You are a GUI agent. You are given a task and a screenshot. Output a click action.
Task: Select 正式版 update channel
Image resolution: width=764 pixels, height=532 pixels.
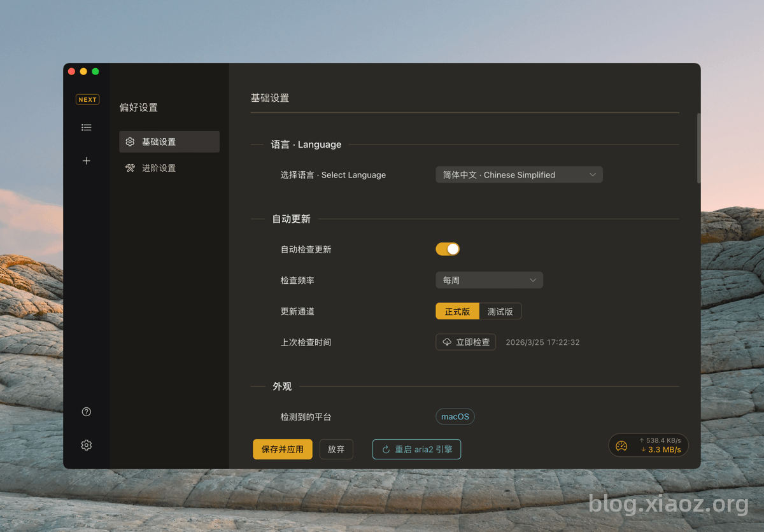tap(457, 311)
